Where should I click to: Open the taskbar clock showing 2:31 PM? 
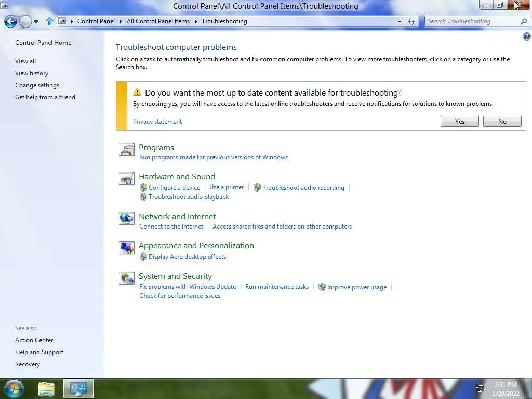(x=506, y=389)
